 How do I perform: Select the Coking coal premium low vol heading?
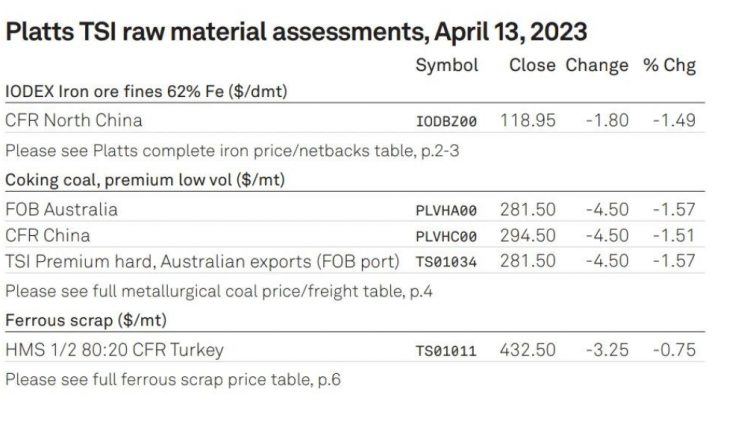(x=145, y=180)
